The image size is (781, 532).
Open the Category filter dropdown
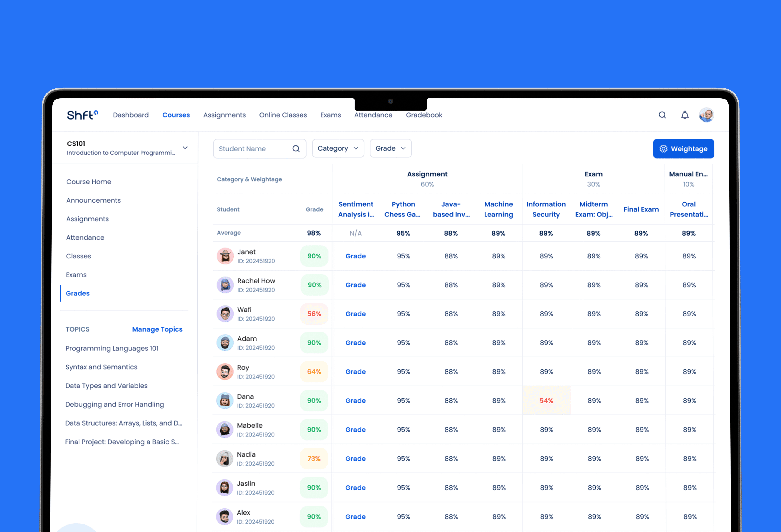pos(338,148)
